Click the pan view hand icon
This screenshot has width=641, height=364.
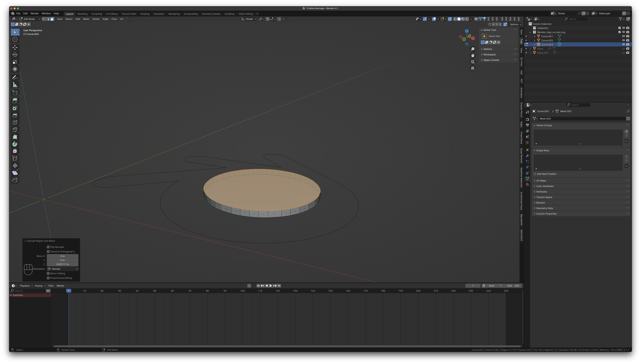coord(473,55)
